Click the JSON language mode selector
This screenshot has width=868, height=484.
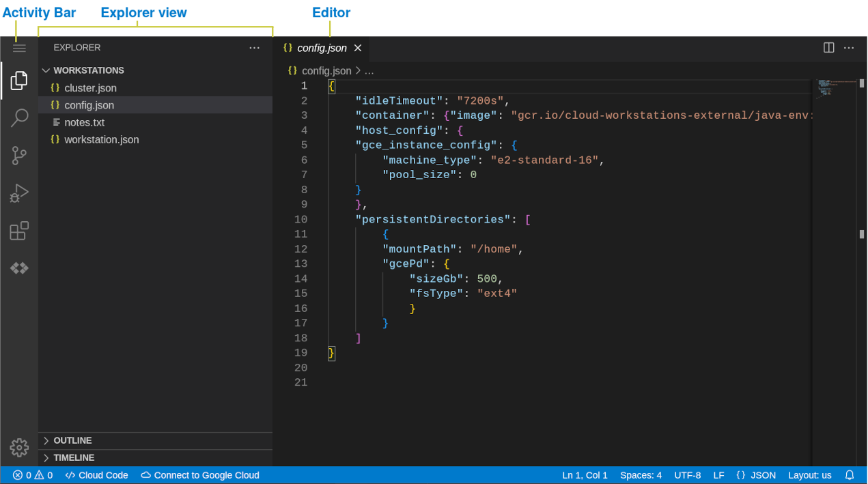[x=756, y=475]
